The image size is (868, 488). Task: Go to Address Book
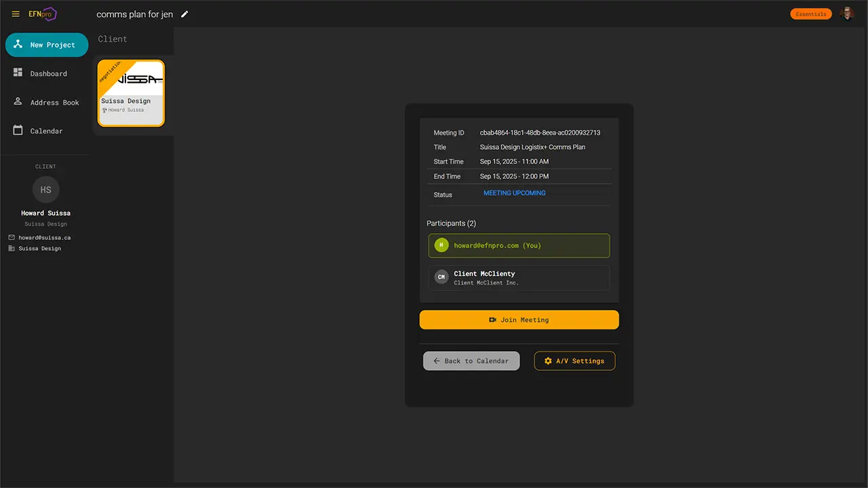(x=54, y=102)
